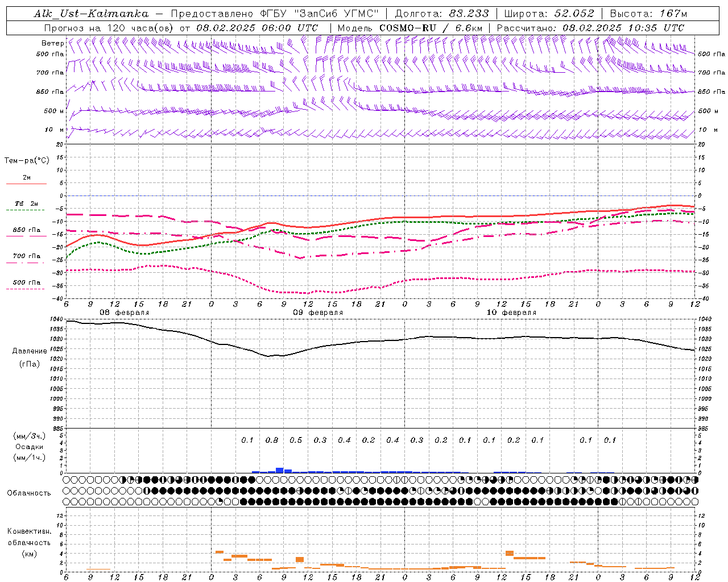Click the 'Осадки' precipitation label
This screenshot has height=582, width=728.
tap(30, 447)
